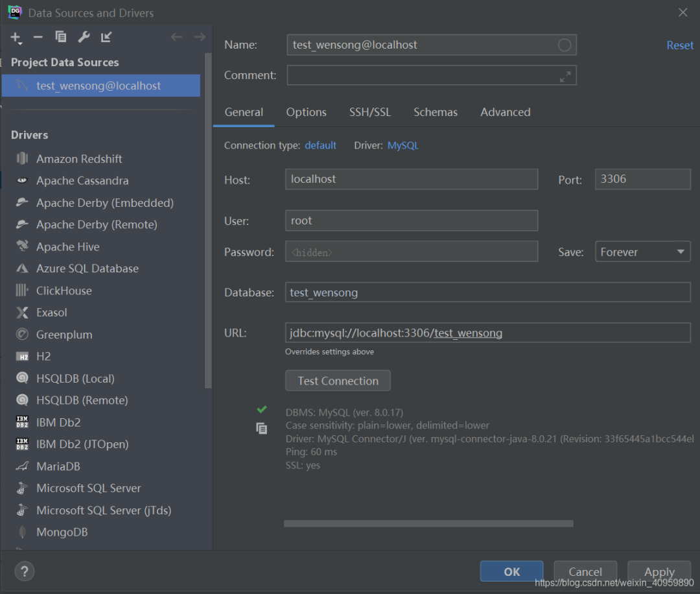Screen dimensions: 700x594
Task: Select the MariaDB driver in the list
Action: (x=58, y=466)
